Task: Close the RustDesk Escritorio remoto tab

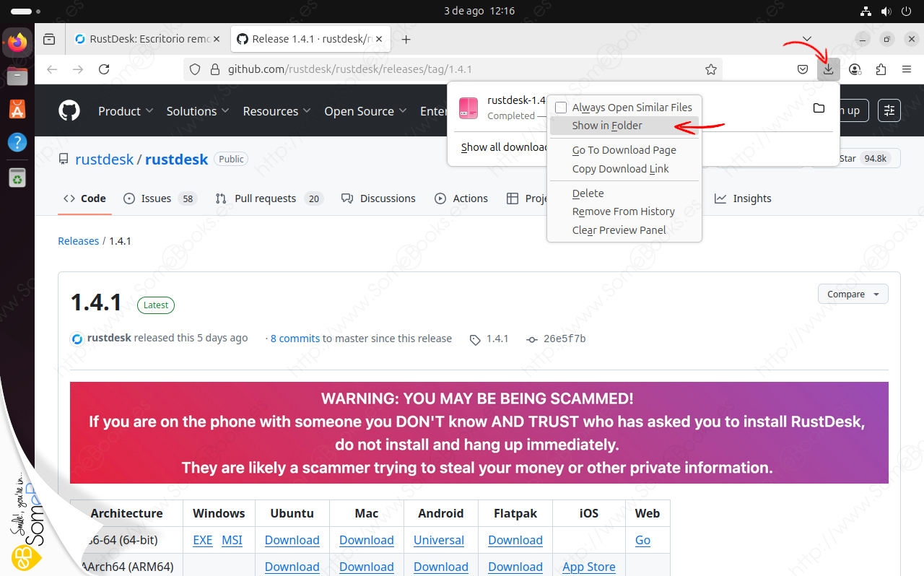Action: pos(216,39)
